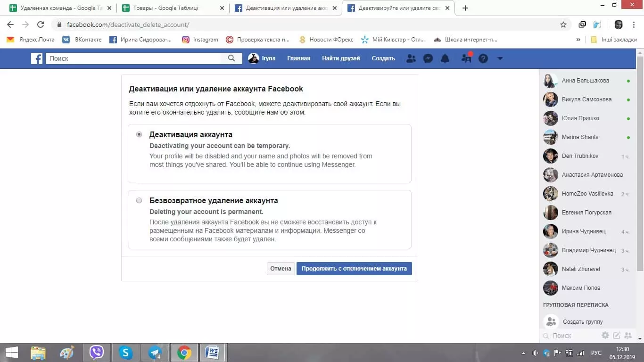Open the notifications bell icon
Image resolution: width=644 pixels, height=362 pixels.
[445, 58]
